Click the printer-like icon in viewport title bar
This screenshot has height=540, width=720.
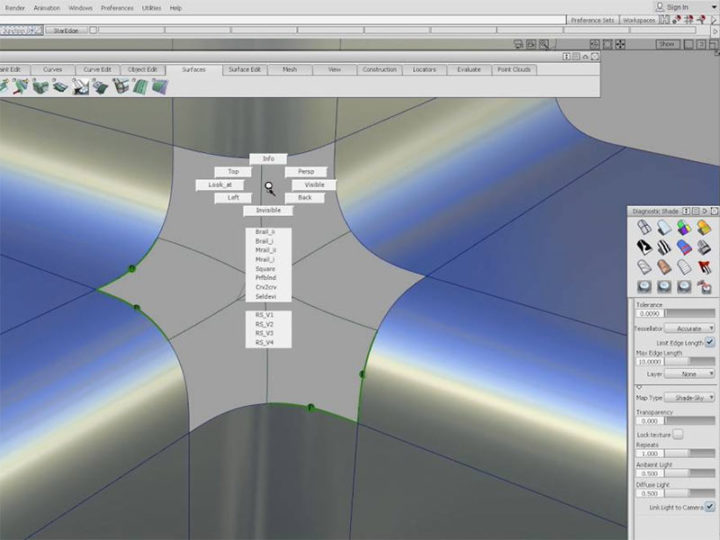click(x=518, y=44)
